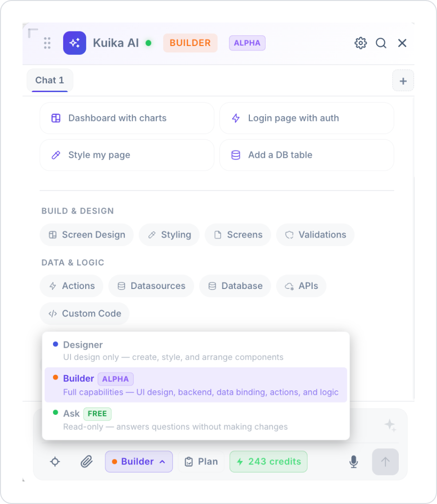The width and height of the screenshot is (437, 504).
Task: Click the element picker crosshair icon
Action: click(55, 462)
